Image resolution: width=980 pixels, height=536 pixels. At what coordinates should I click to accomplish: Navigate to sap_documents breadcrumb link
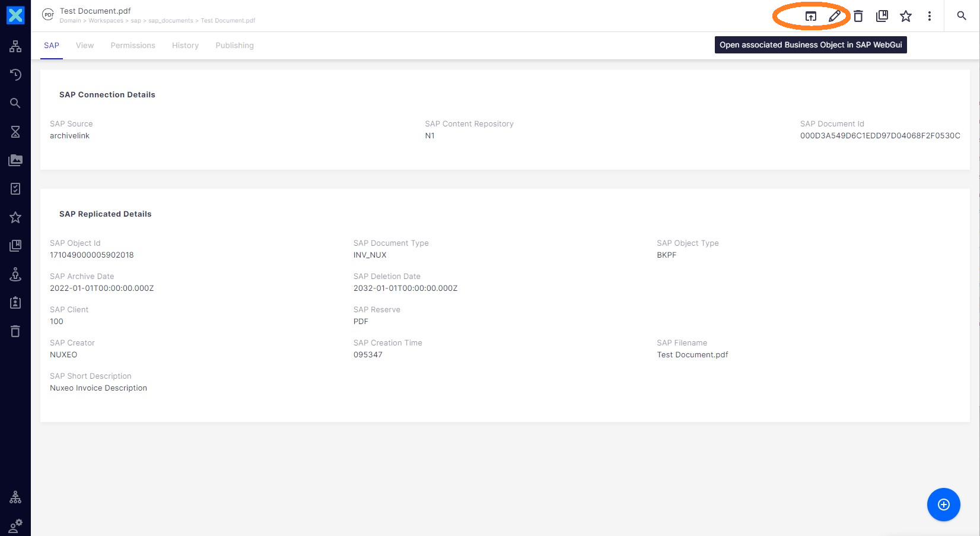point(171,21)
